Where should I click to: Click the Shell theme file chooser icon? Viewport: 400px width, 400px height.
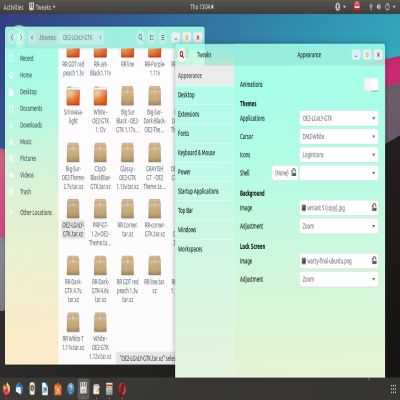[x=285, y=173]
